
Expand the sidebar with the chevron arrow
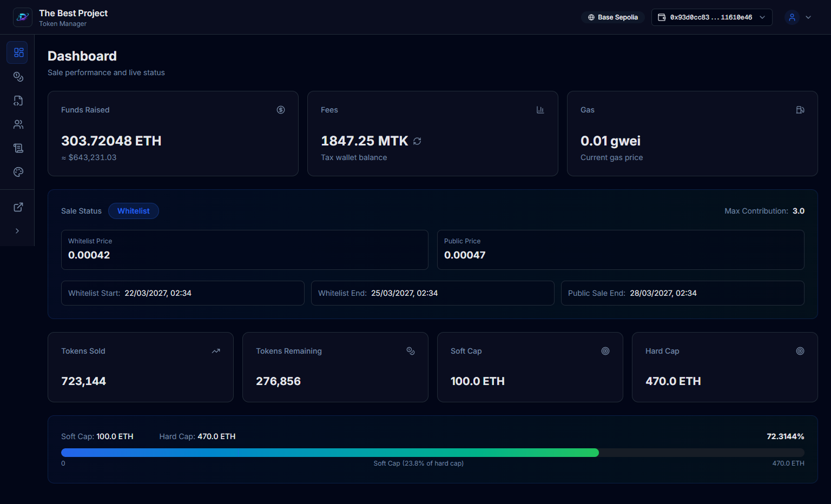(x=17, y=231)
